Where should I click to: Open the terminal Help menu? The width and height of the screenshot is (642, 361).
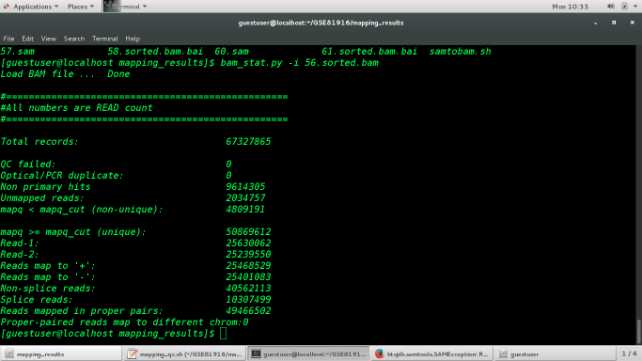(132, 38)
